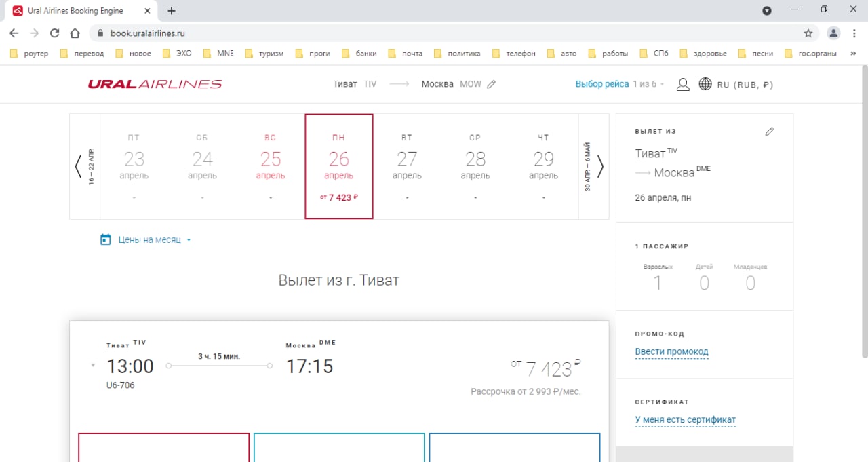868x462 pixels.
Task: Bookmark this page with the star
Action: (808, 33)
